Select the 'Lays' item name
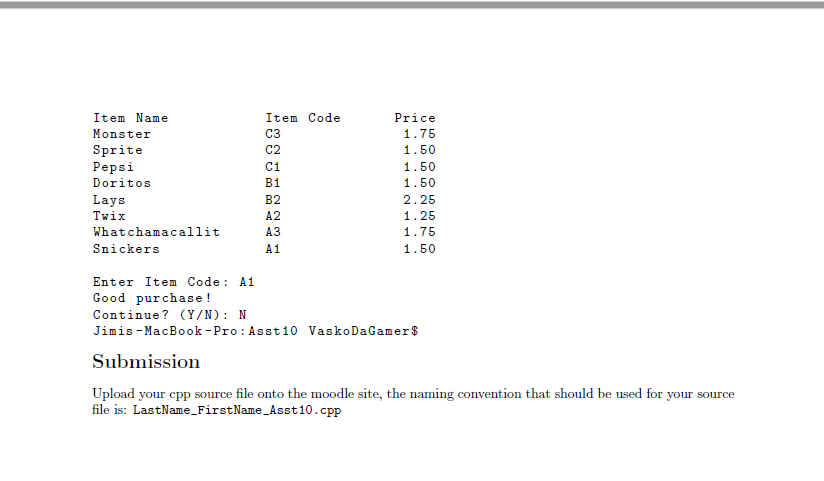 [109, 200]
